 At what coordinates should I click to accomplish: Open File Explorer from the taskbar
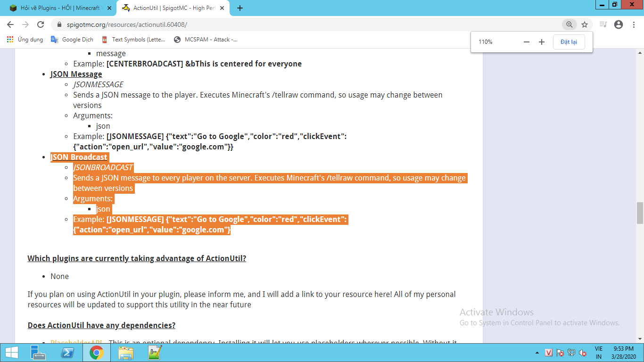click(126, 353)
